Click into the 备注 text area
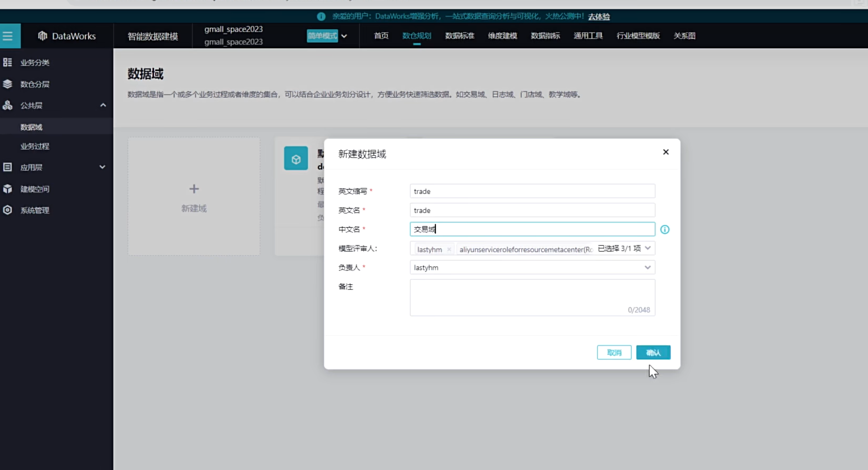Image resolution: width=868 pixels, height=470 pixels. (x=532, y=297)
